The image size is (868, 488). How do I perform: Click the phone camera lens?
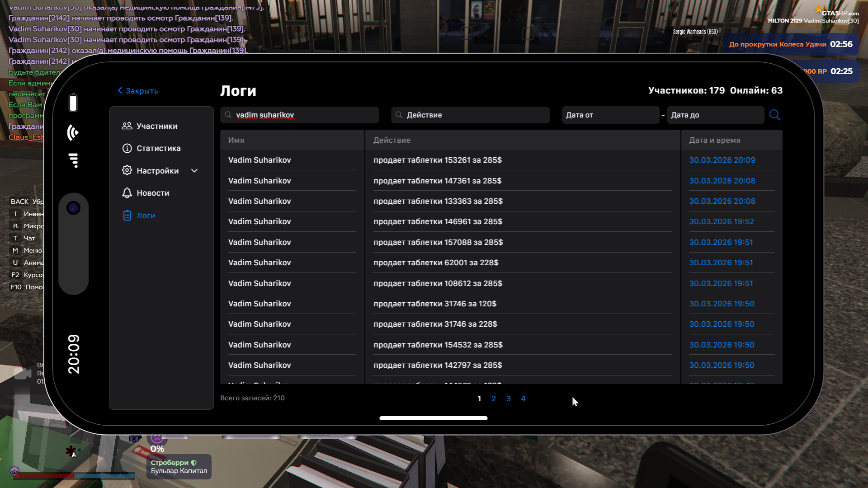(73, 208)
